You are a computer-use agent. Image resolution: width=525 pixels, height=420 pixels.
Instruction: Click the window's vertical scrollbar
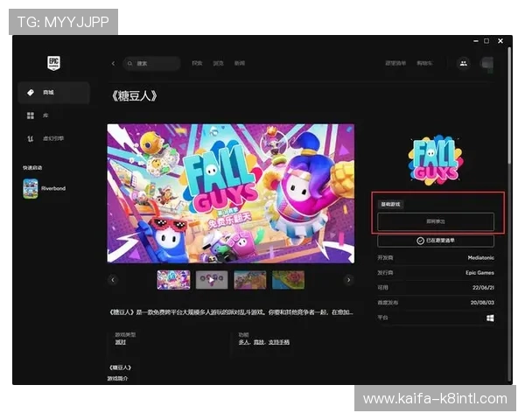tap(509, 106)
